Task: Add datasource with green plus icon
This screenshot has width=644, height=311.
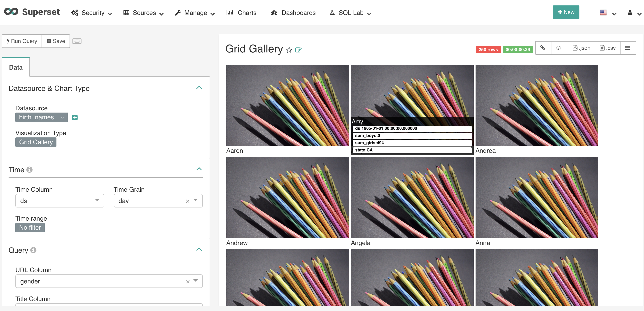Action: pyautogui.click(x=75, y=117)
